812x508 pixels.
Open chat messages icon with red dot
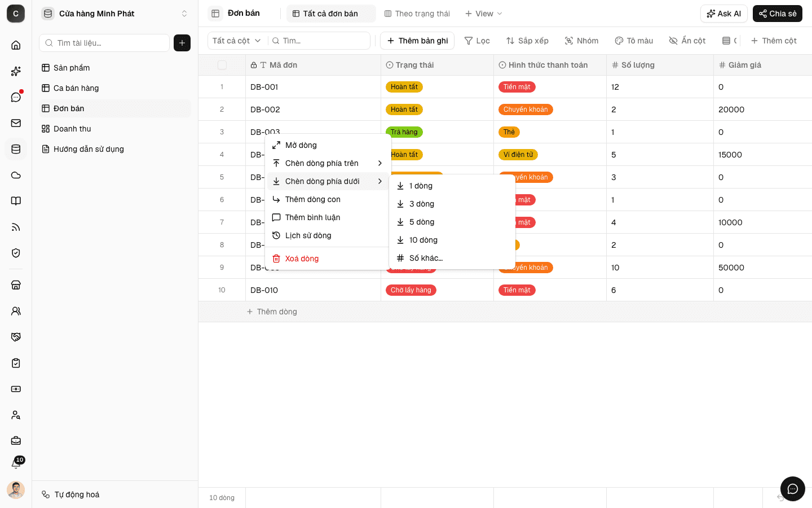click(x=16, y=97)
